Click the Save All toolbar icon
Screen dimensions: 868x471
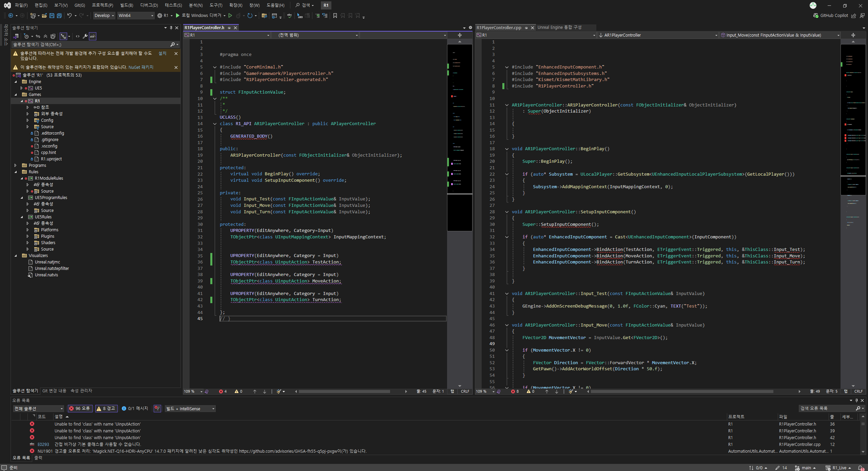pyautogui.click(x=59, y=16)
